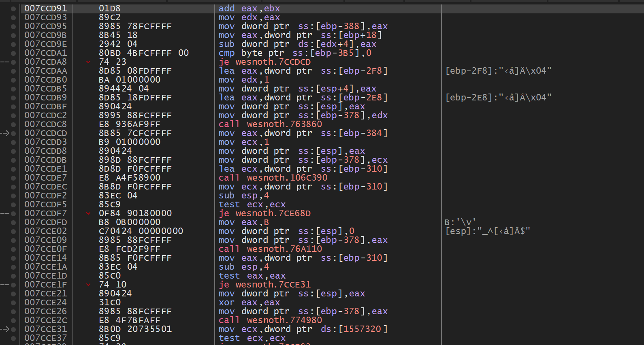
Task: Select instruction 'mov ecx,dword ptr ds:[1557320]'
Action: 303,329
